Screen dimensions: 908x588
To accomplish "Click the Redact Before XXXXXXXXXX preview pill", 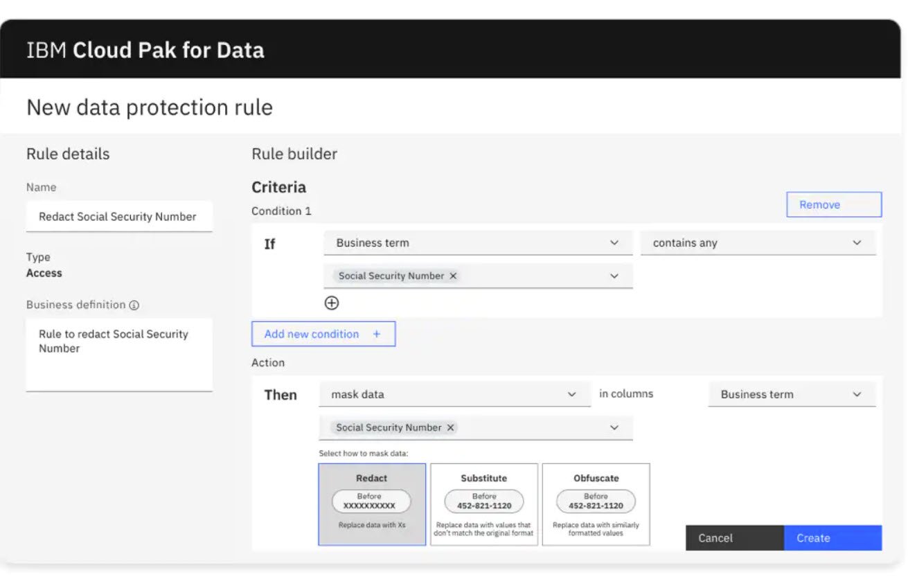I will (371, 501).
